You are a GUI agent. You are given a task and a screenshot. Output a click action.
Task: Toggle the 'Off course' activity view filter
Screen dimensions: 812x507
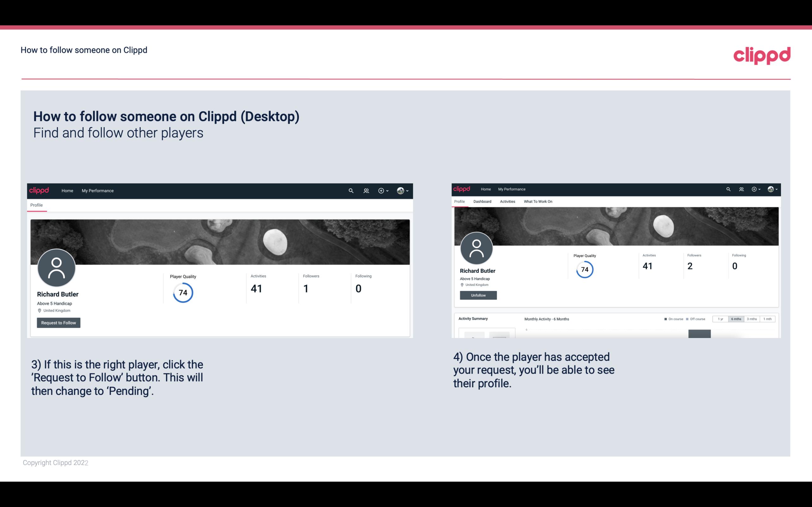coord(696,319)
